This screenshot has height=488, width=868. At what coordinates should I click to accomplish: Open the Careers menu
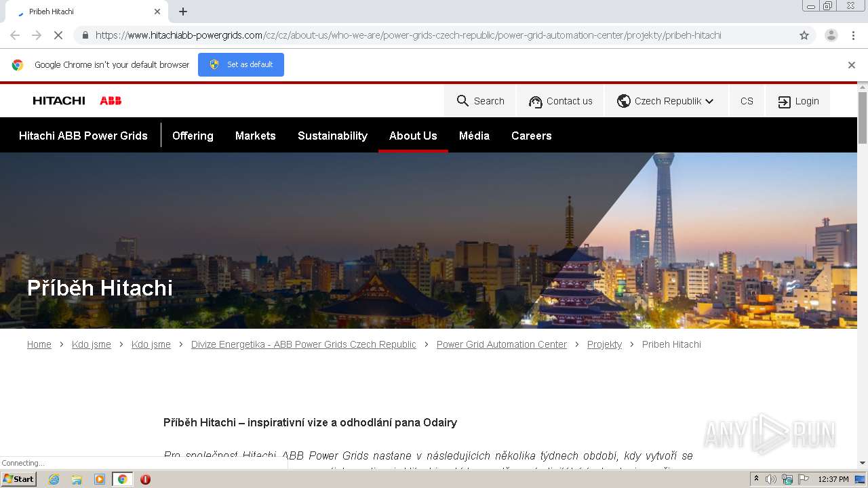pyautogui.click(x=532, y=136)
